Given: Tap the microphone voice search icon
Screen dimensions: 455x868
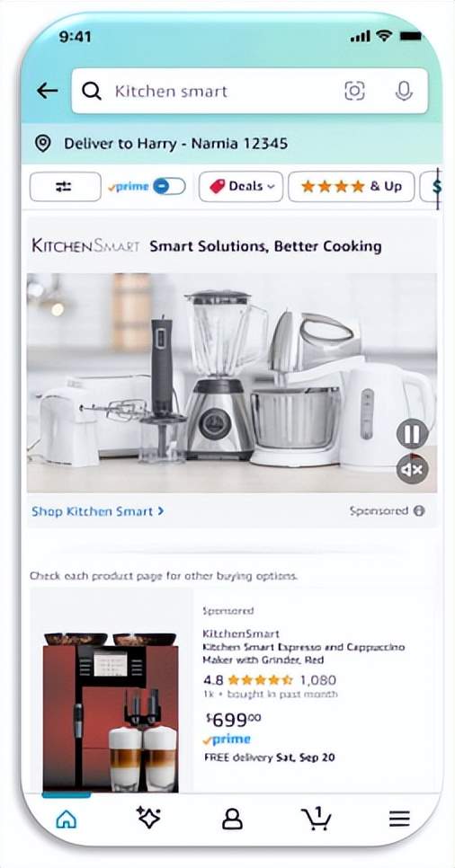Looking at the screenshot, I should (404, 91).
